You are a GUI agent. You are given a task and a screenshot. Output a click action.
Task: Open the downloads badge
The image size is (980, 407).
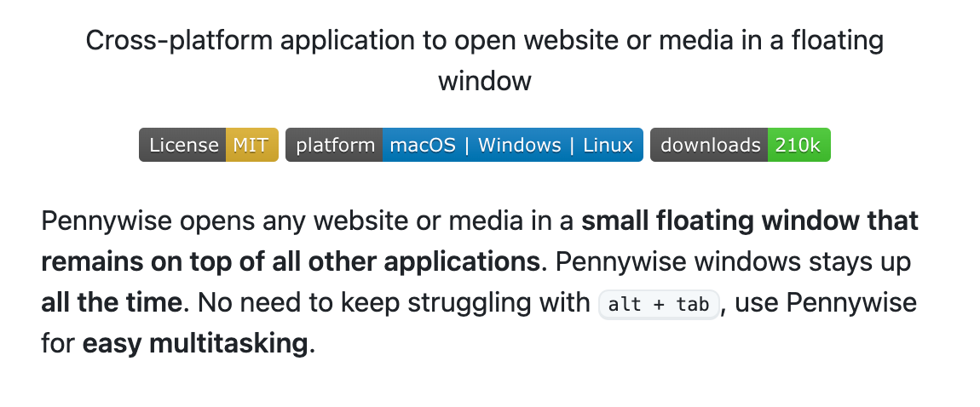coord(741,145)
